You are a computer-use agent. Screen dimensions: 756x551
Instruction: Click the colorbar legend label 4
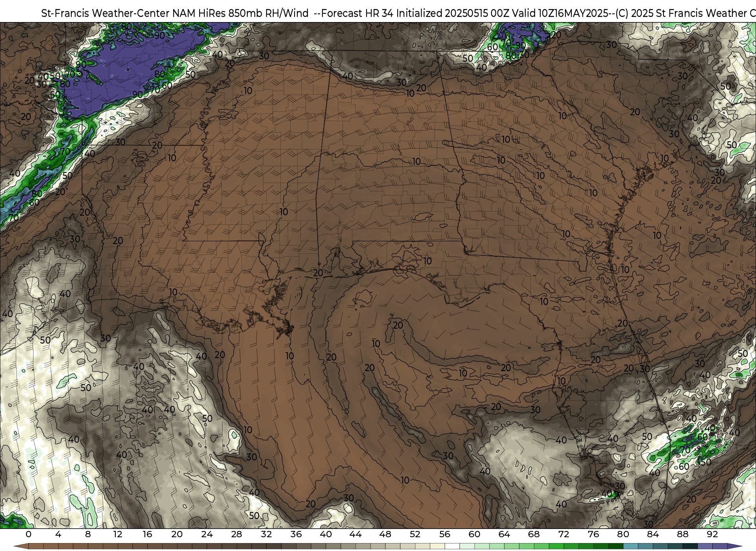click(58, 534)
